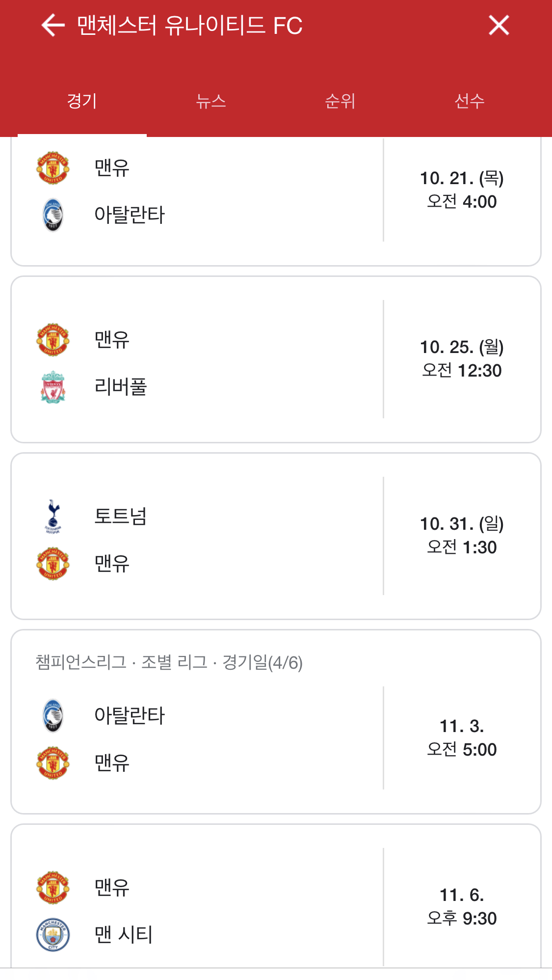
Task: Close the Manchester United panel with X
Action: (x=499, y=25)
